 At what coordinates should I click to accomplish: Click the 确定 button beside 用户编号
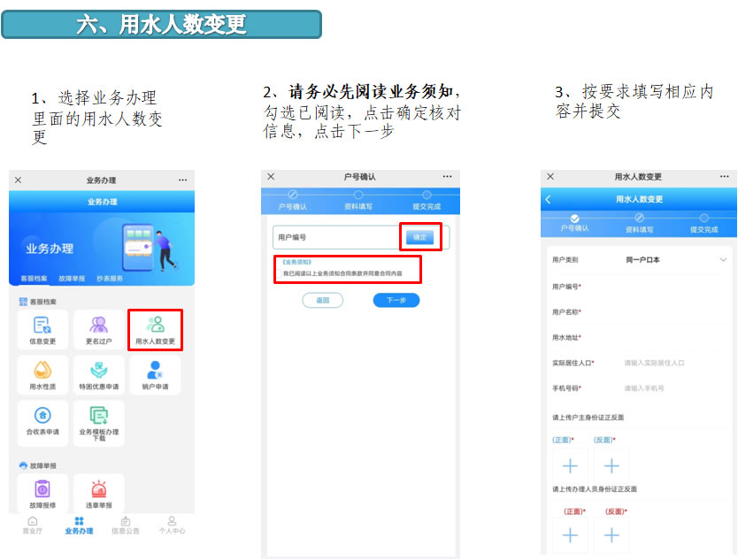coord(420,237)
